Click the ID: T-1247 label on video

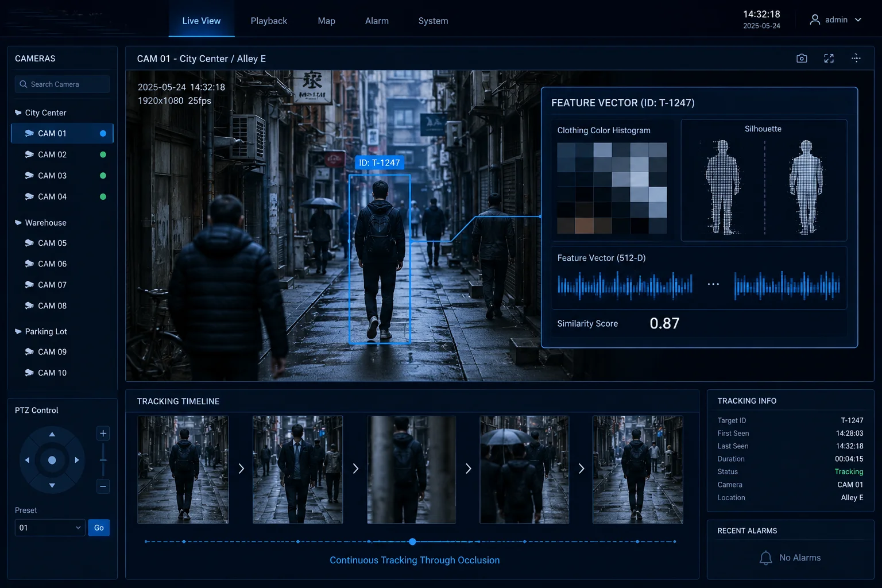379,163
